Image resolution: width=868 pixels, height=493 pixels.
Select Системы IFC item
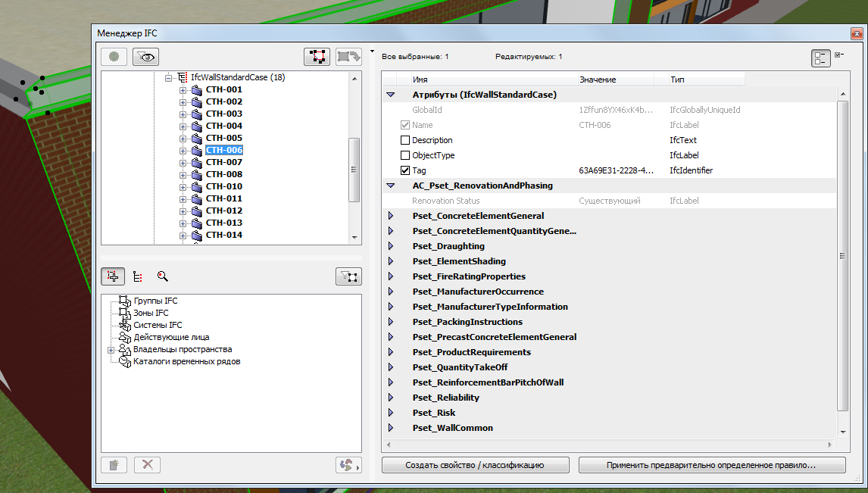click(x=158, y=326)
